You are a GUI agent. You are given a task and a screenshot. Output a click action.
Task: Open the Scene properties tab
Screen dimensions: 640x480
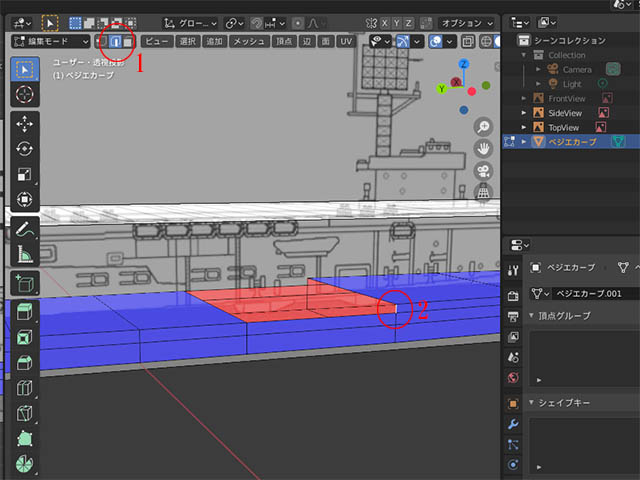pos(513,358)
